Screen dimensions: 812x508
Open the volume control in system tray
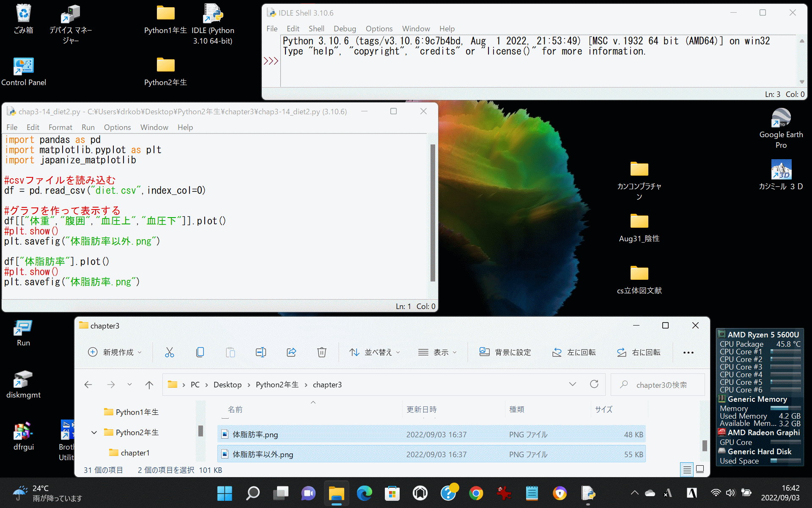(x=730, y=493)
